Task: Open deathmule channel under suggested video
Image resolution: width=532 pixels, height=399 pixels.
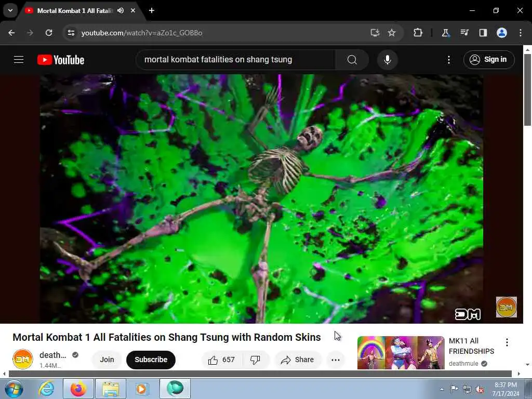Action: 463,363
